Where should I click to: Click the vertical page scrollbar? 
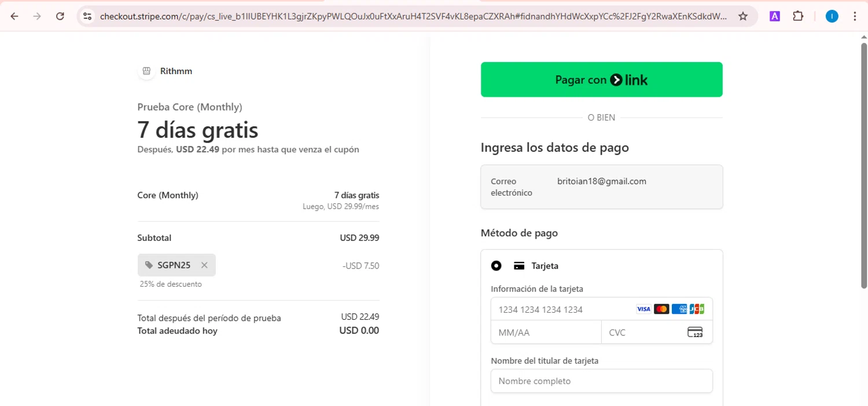click(864, 165)
